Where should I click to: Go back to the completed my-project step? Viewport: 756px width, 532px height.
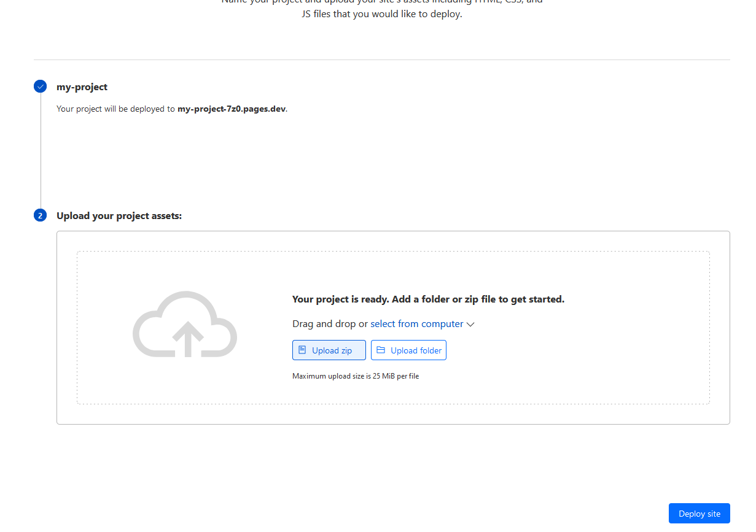point(82,87)
